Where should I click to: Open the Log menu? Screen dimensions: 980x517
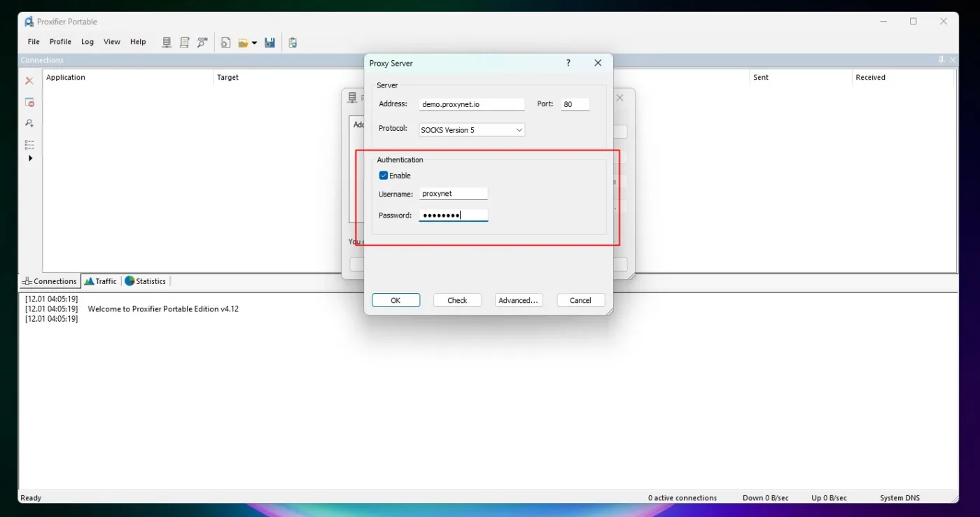point(87,42)
